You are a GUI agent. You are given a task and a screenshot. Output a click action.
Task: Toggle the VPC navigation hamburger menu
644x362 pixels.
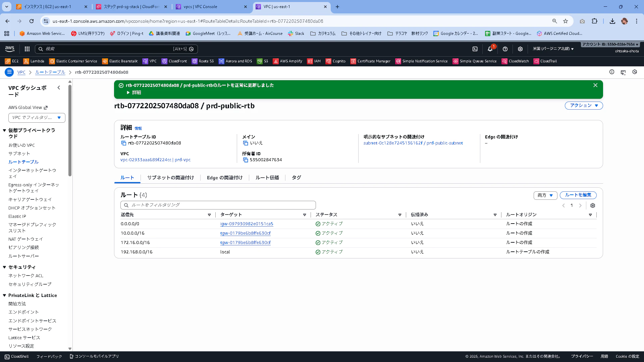click(9, 72)
